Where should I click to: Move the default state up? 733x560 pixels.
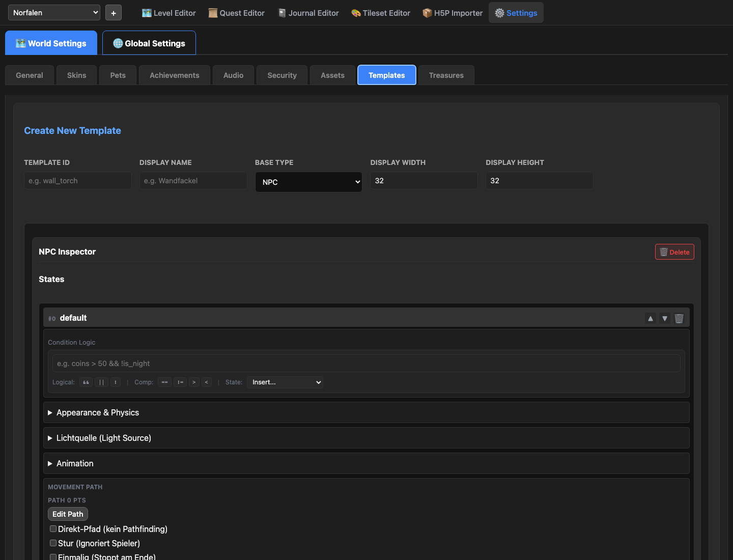click(x=650, y=318)
